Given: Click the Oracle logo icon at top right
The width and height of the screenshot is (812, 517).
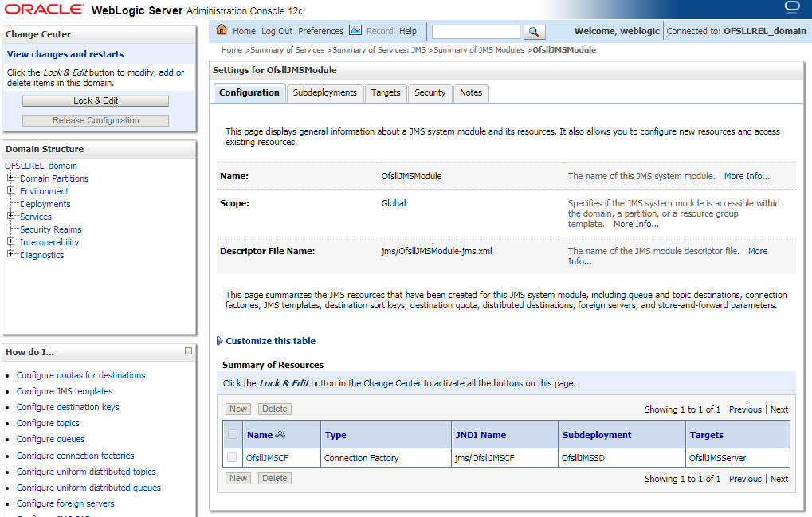Looking at the screenshot, I should click(792, 6).
